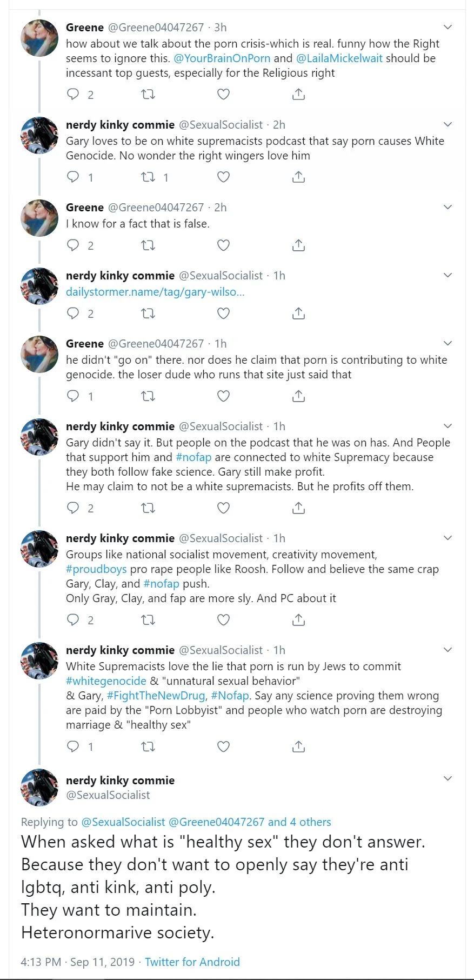Follow the dailystormer.name link
The height and width of the screenshot is (980, 474).
(155, 292)
